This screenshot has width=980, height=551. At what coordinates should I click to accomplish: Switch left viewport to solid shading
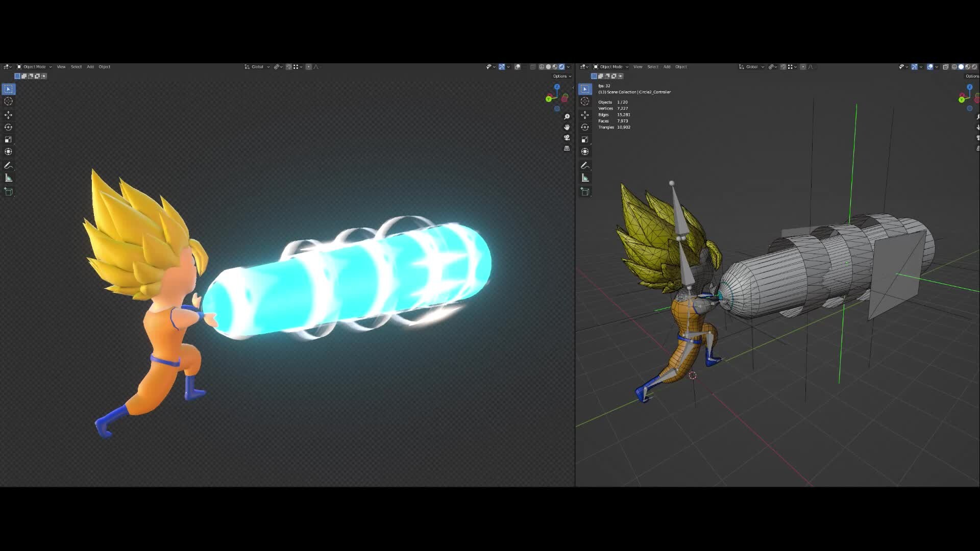[548, 67]
